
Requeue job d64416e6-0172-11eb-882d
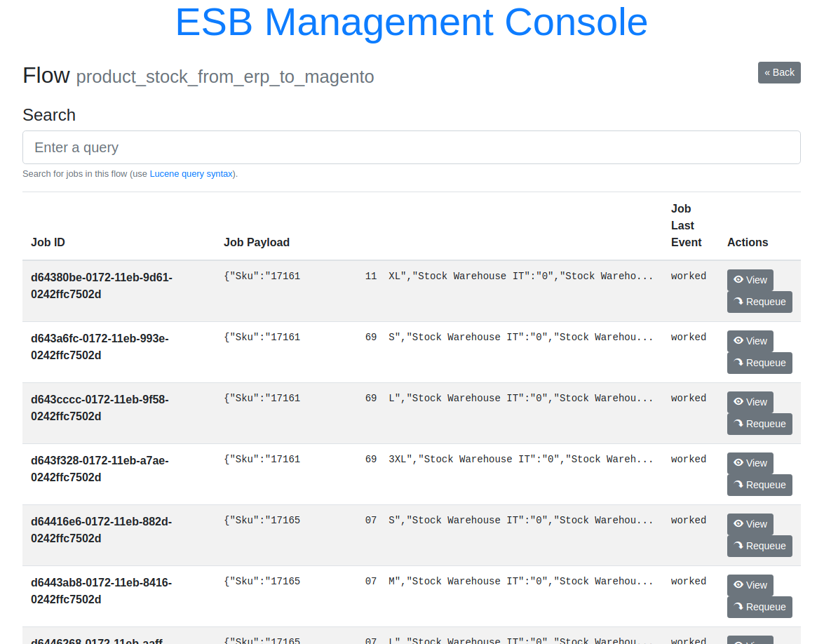tap(759, 546)
